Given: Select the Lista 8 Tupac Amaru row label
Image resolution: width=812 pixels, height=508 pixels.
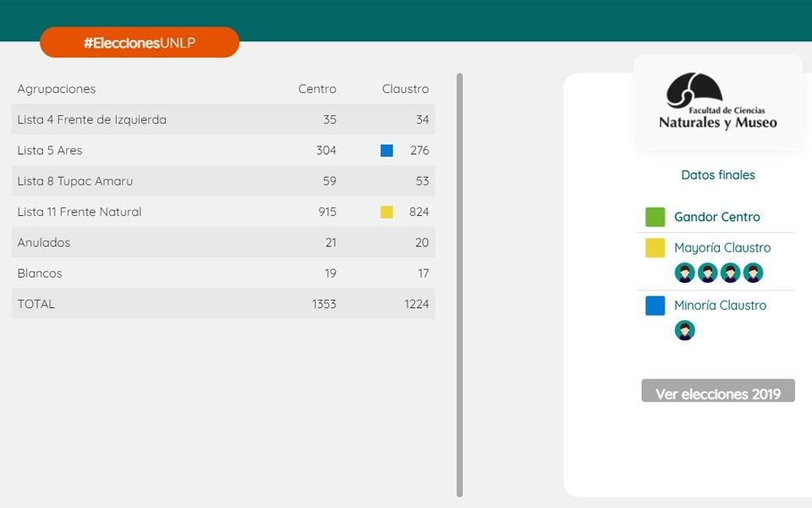Looking at the screenshot, I should pyautogui.click(x=75, y=181).
